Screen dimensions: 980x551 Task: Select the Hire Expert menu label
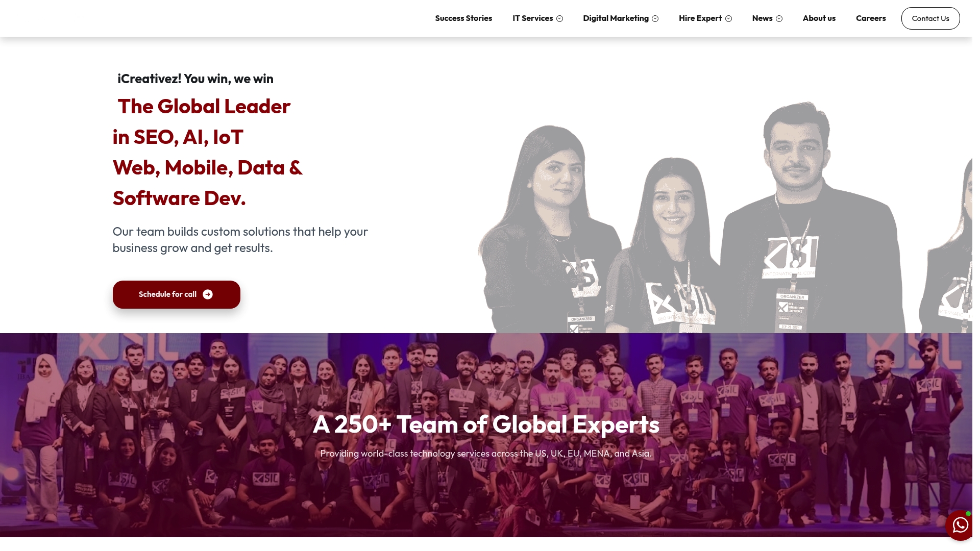[700, 18]
